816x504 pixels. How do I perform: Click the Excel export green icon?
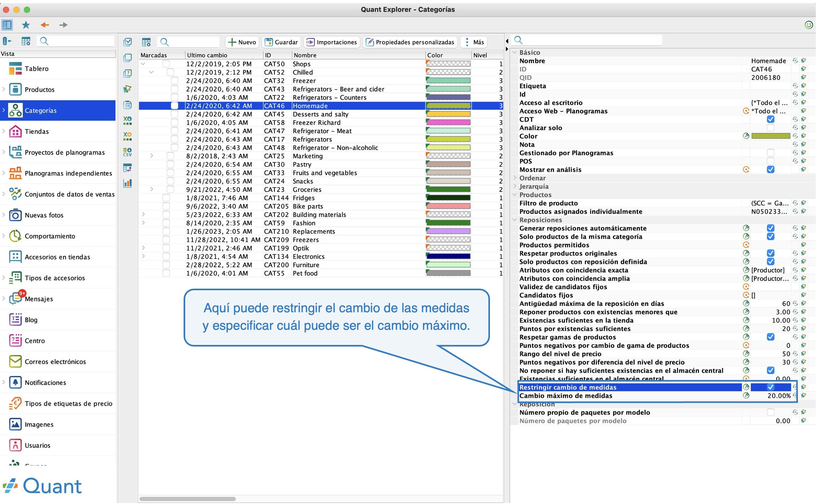(x=127, y=121)
